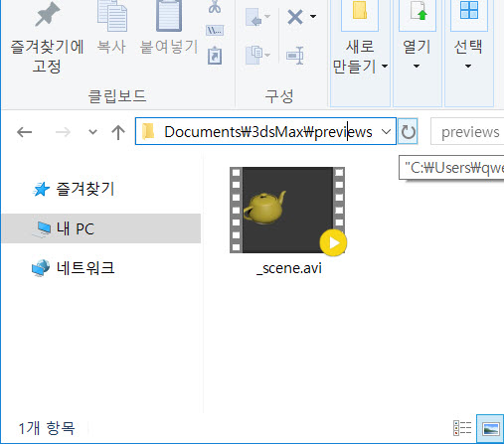Viewport: 504px width, 444px height.
Task: Click the address bar path field
Action: point(265,131)
